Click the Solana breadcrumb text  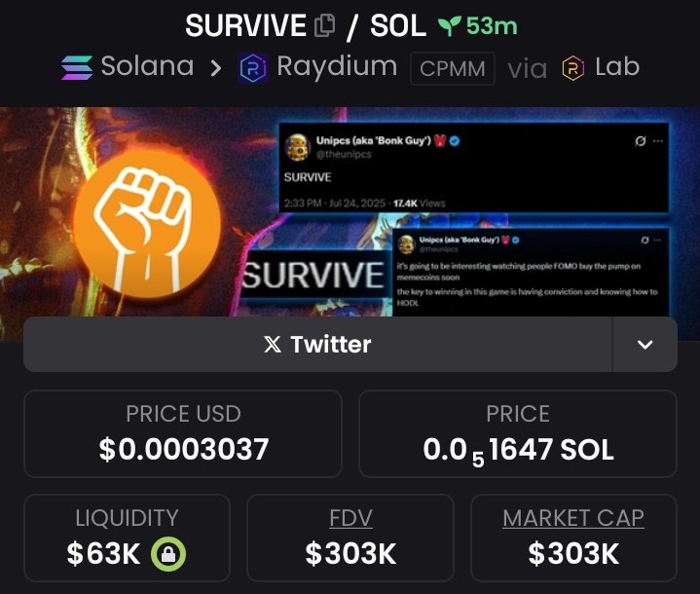pos(147,66)
